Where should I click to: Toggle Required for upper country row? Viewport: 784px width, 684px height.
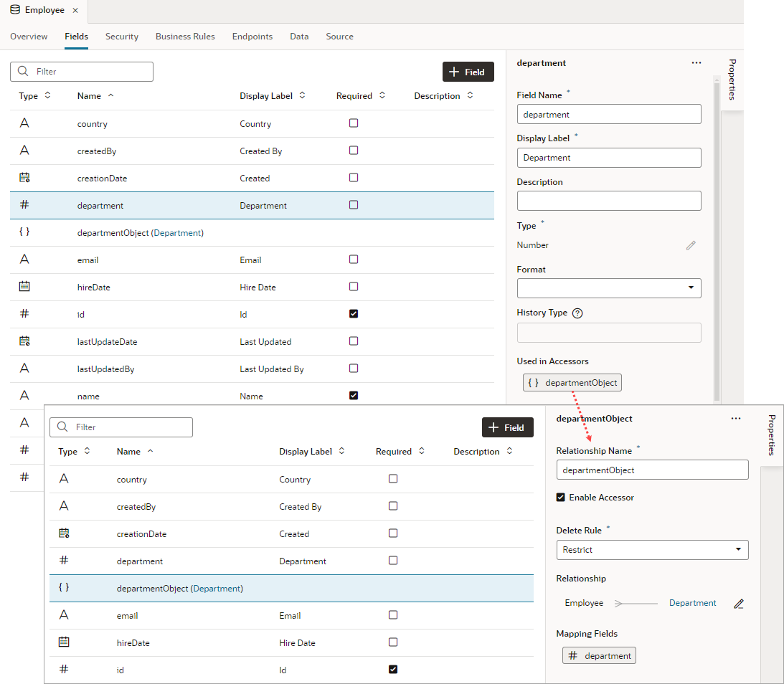tap(354, 123)
